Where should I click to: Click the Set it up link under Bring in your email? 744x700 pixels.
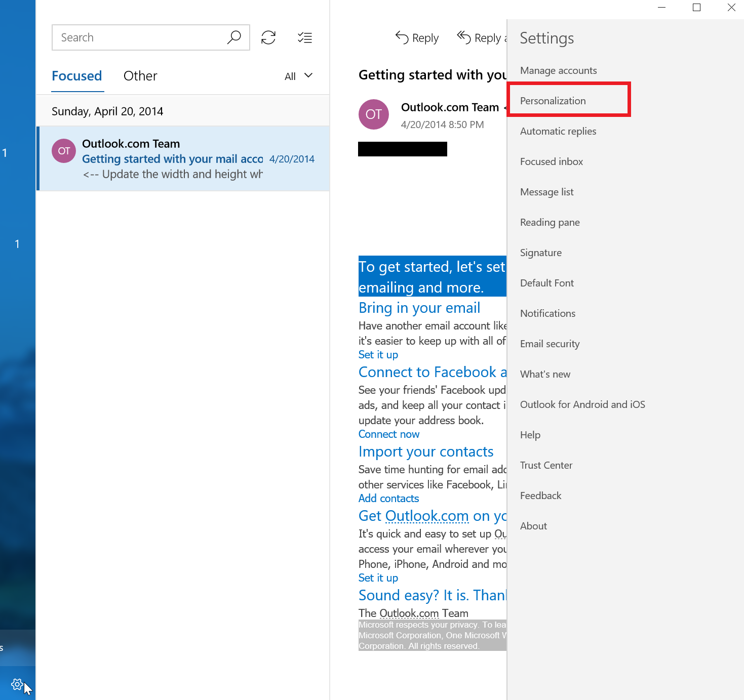pos(378,355)
